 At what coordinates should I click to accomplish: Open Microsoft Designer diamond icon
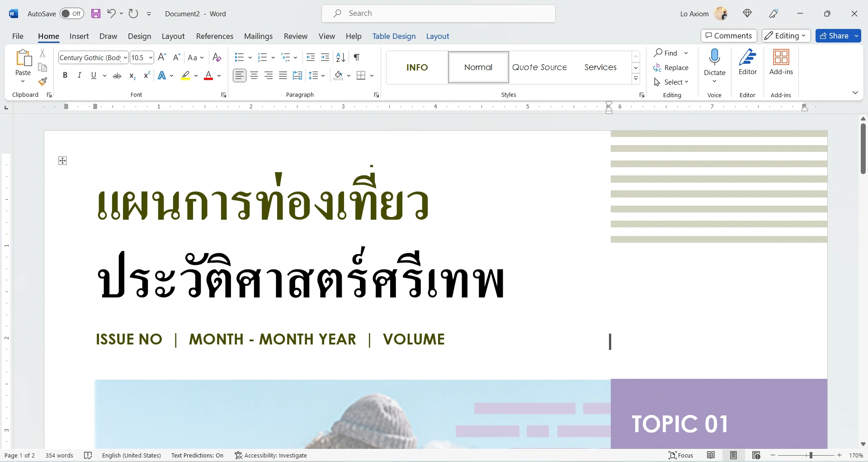747,14
